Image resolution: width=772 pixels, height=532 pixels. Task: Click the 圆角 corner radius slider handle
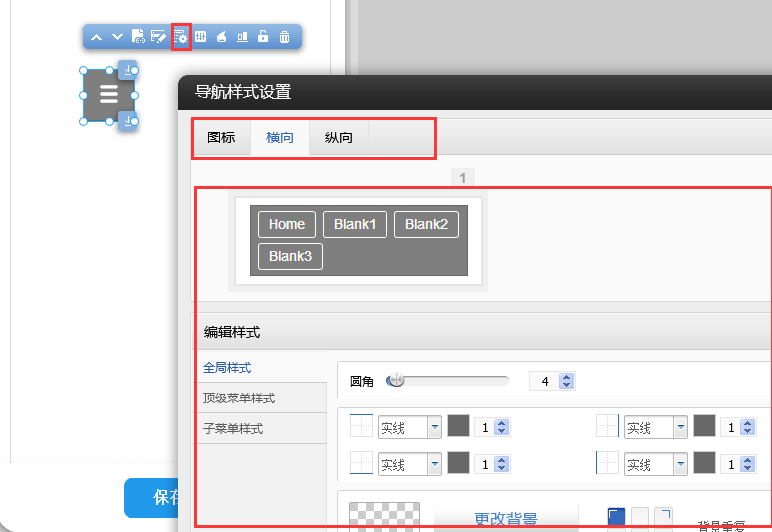[396, 380]
